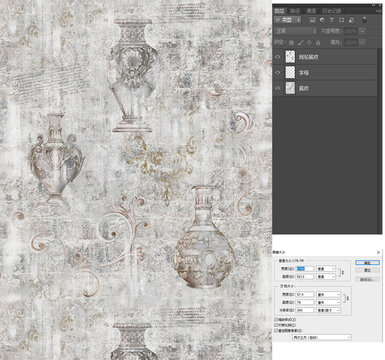The height and width of the screenshot is (360, 385).
Task: Click the shape layer filter icon
Action: point(341,20)
